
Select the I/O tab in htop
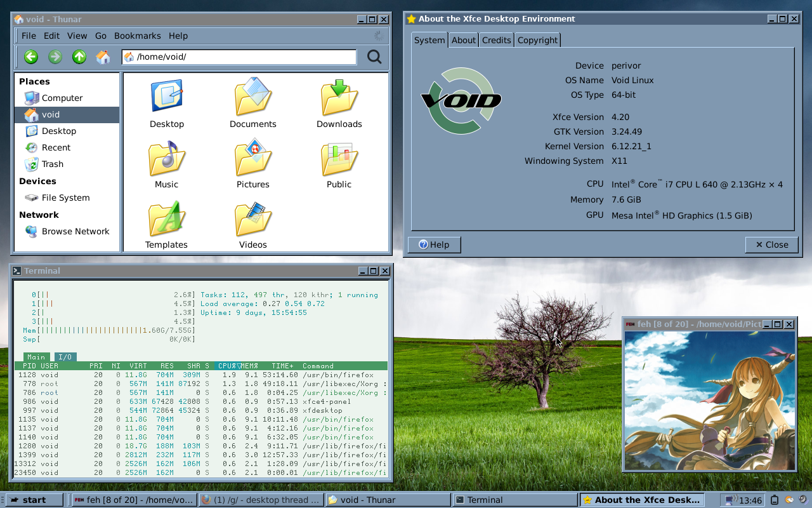point(65,357)
